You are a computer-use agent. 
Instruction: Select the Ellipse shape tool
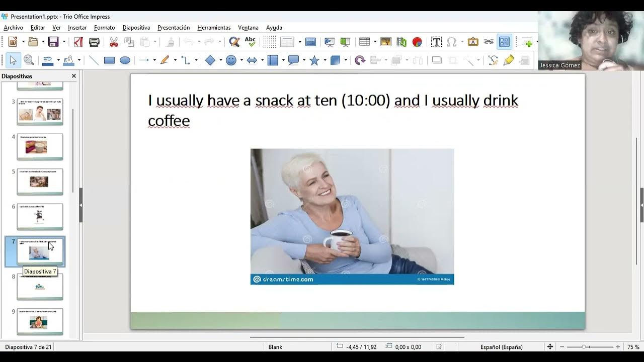tap(125, 60)
